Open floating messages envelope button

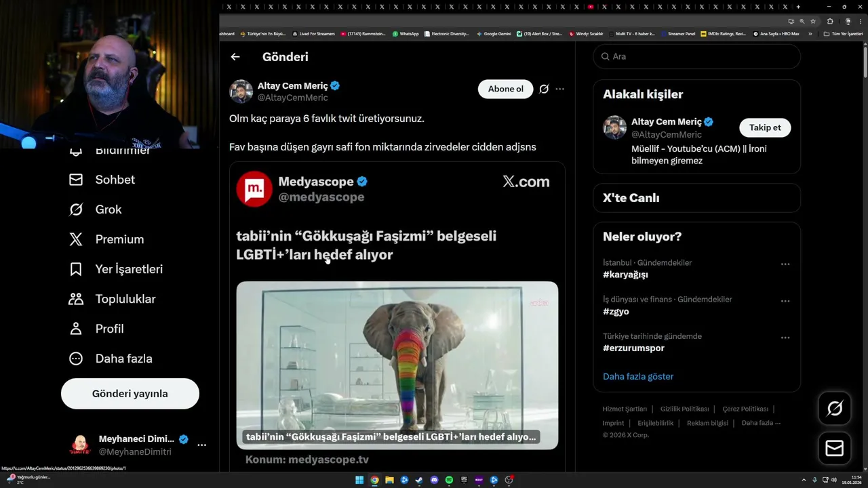click(x=835, y=448)
